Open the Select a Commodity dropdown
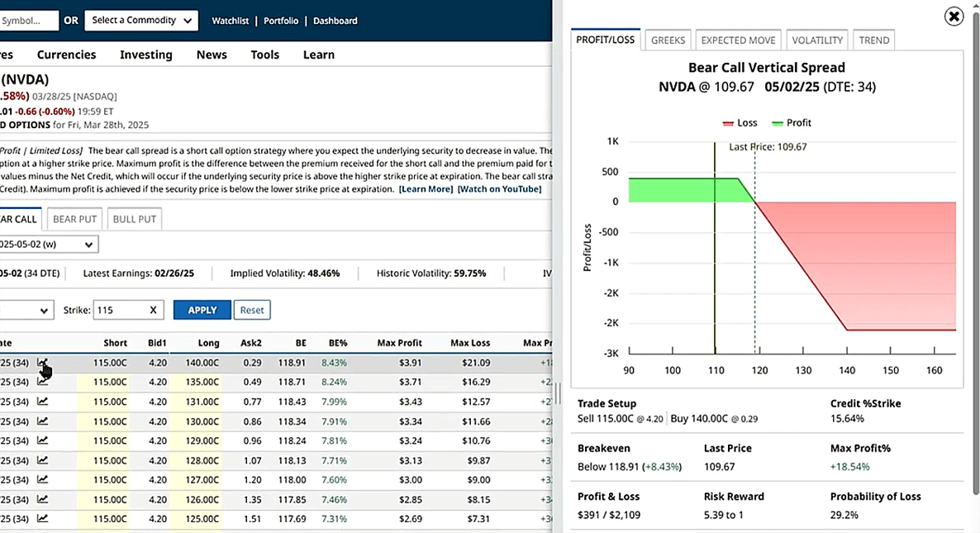The width and height of the screenshot is (980, 533). click(x=140, y=20)
